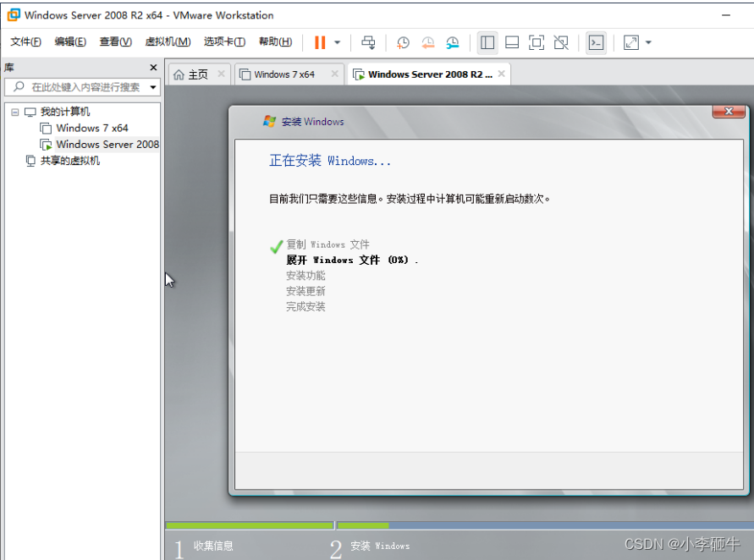Switch to Unity mode icon
Image resolution: width=754 pixels, height=560 pixels.
[x=561, y=42]
